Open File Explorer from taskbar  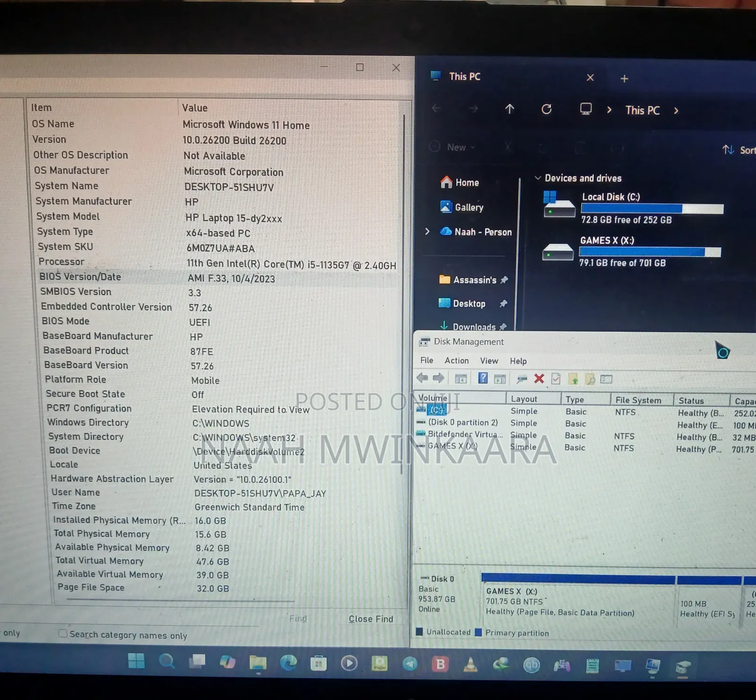pyautogui.click(x=258, y=663)
